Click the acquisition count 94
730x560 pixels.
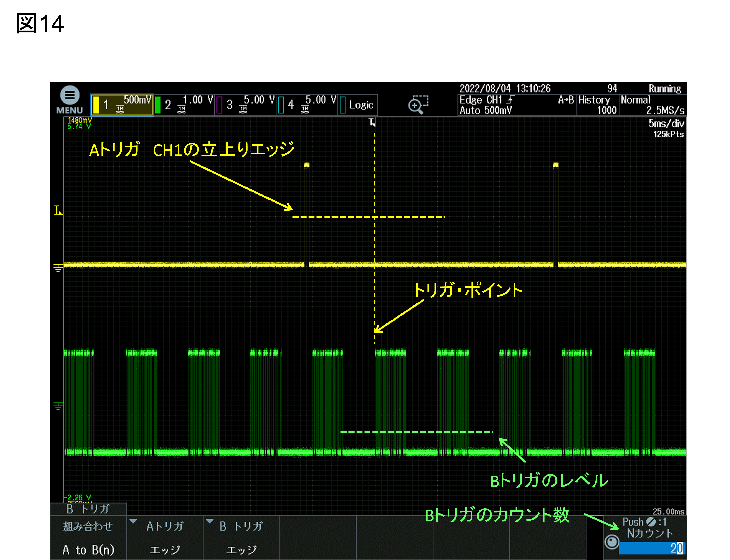point(612,89)
